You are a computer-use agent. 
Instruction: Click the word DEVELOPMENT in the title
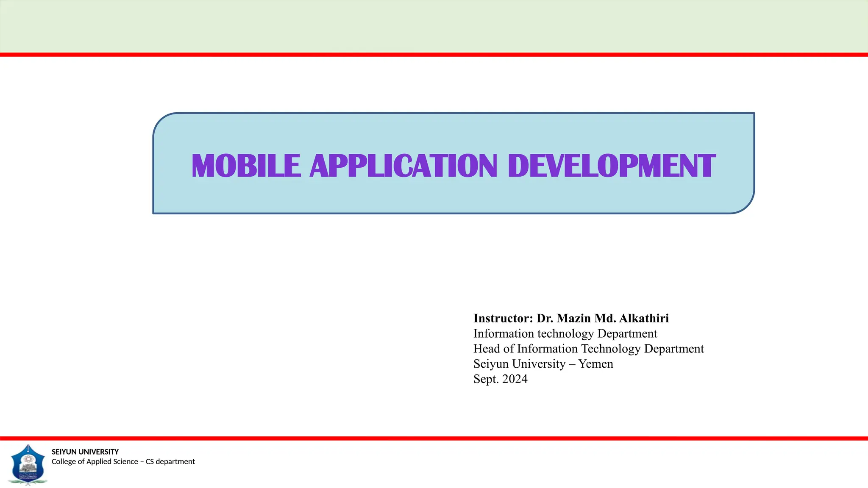[612, 166]
